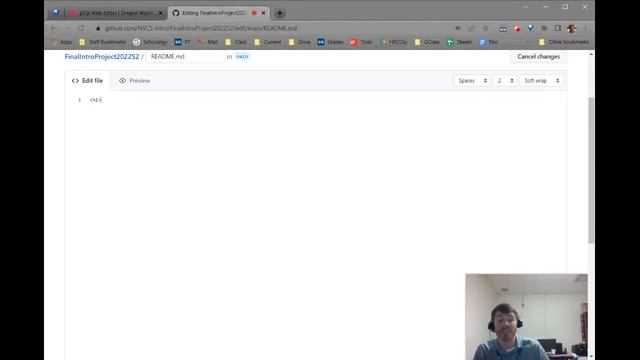Expand the Drive bookmarks folder

300,42
